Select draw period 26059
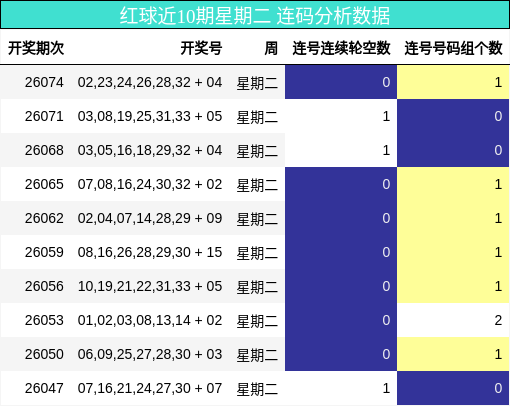 [44, 252]
